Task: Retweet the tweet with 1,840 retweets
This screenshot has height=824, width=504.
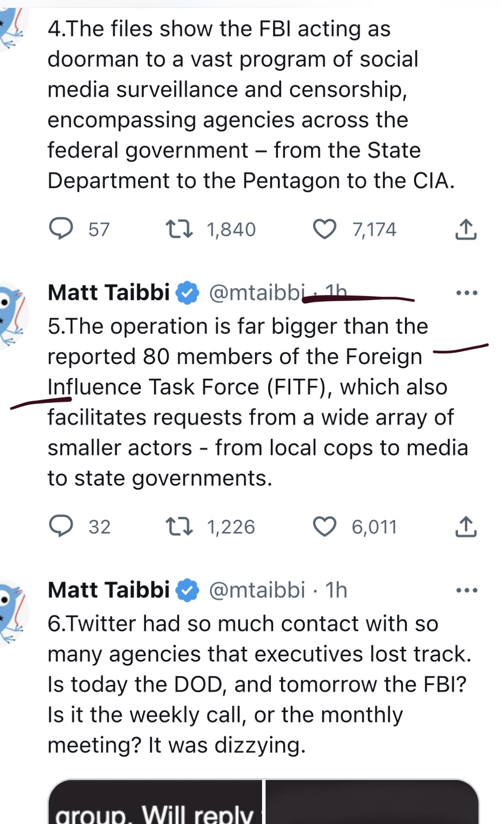Action: click(179, 229)
